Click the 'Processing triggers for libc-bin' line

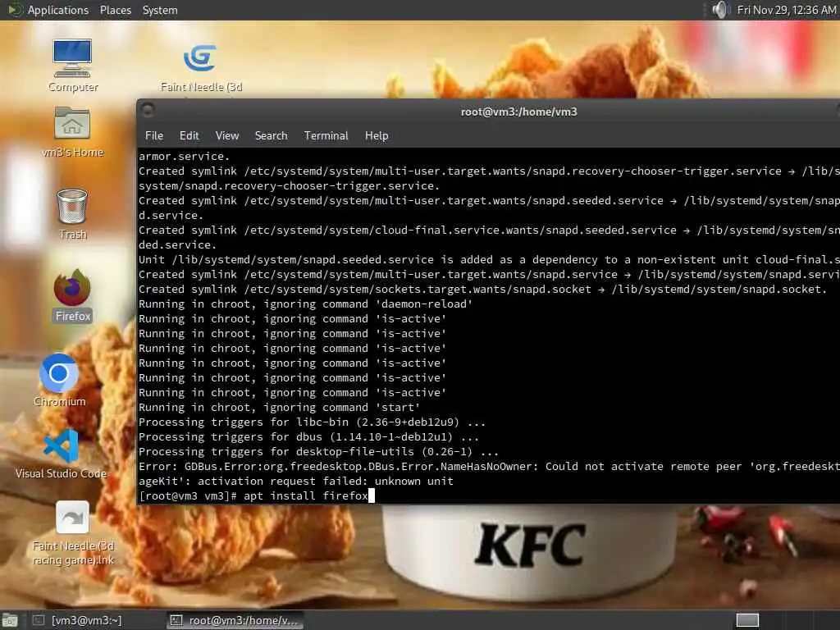pyautogui.click(x=312, y=422)
